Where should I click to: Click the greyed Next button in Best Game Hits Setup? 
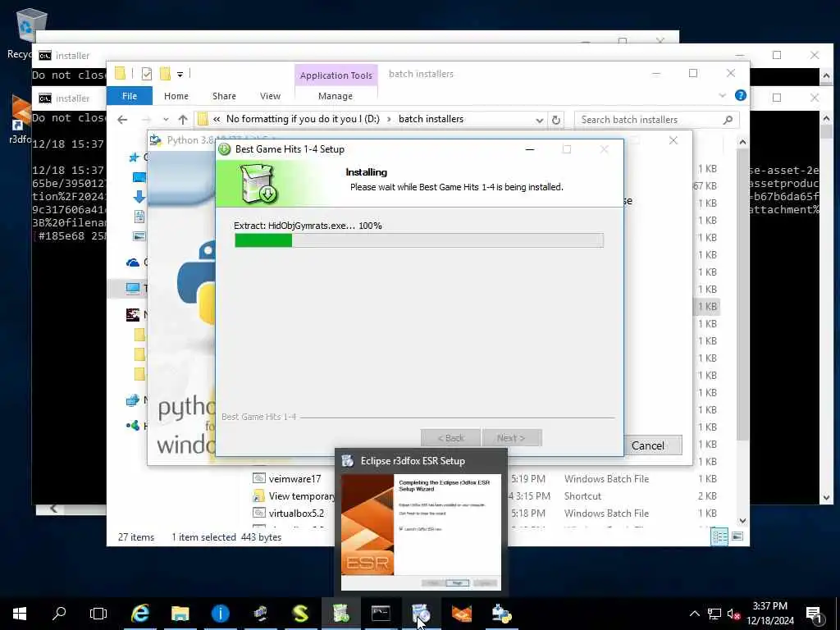512,438
